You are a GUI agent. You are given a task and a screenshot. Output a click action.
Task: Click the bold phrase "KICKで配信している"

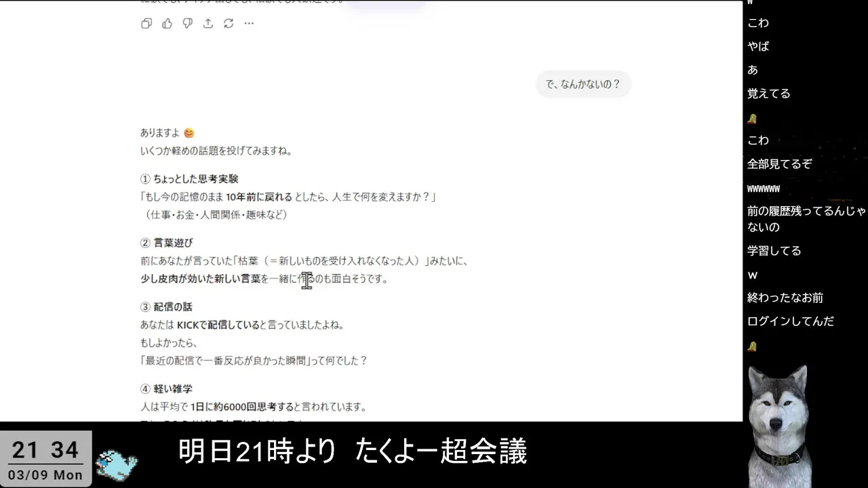(218, 325)
